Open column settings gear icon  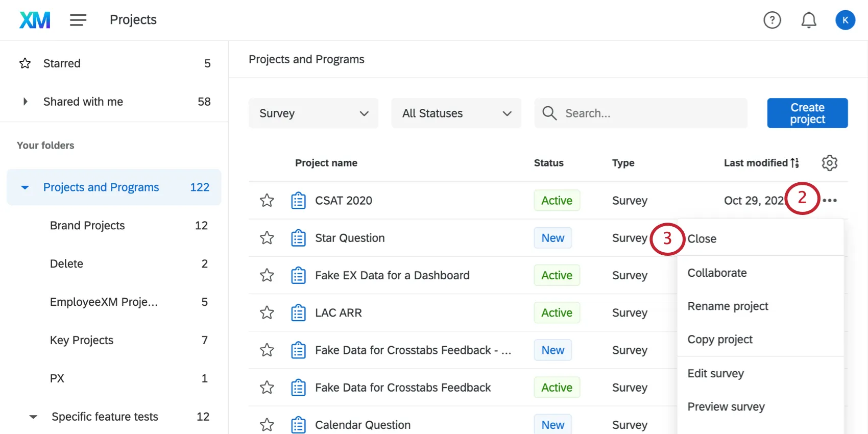pos(829,163)
